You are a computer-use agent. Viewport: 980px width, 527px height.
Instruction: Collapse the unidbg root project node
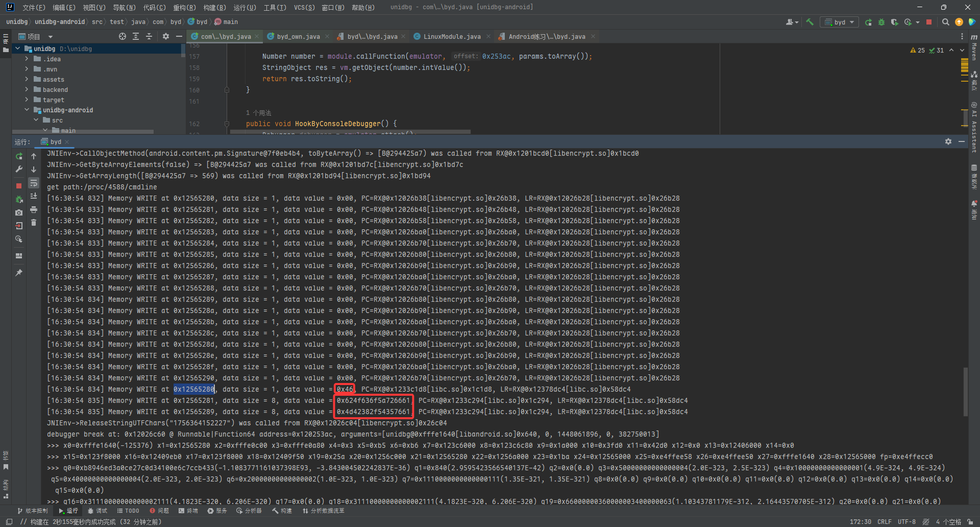[x=18, y=49]
